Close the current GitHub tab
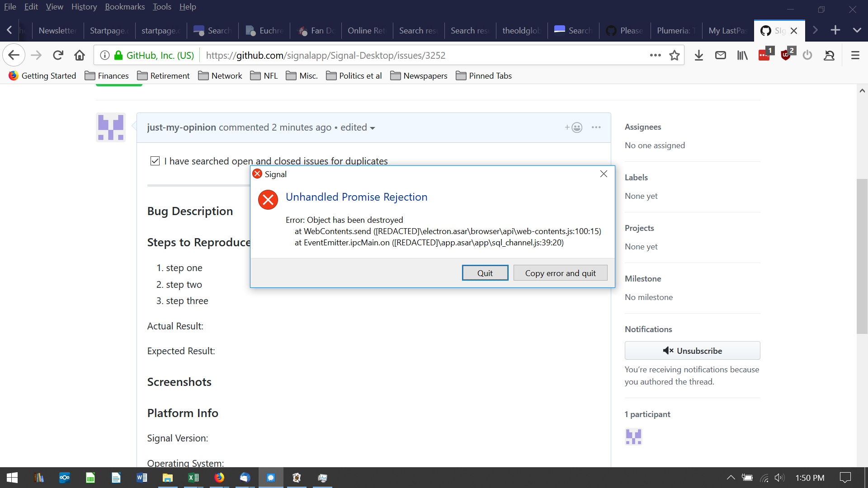This screenshot has height=488, width=868. (794, 30)
